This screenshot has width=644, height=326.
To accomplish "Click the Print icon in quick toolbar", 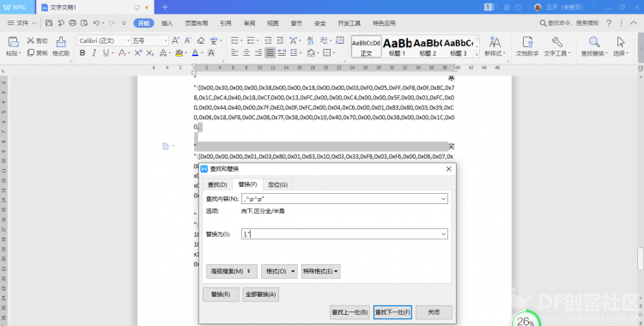I will tap(73, 23).
